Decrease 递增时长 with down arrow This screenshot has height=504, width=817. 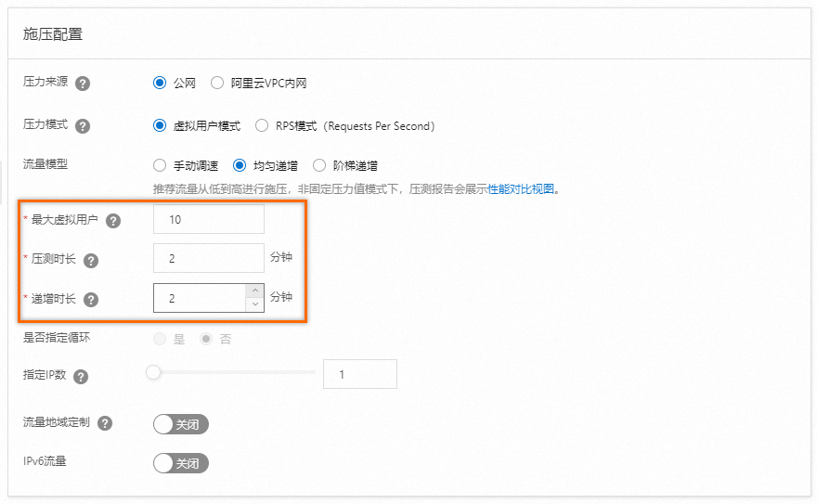pos(254,304)
